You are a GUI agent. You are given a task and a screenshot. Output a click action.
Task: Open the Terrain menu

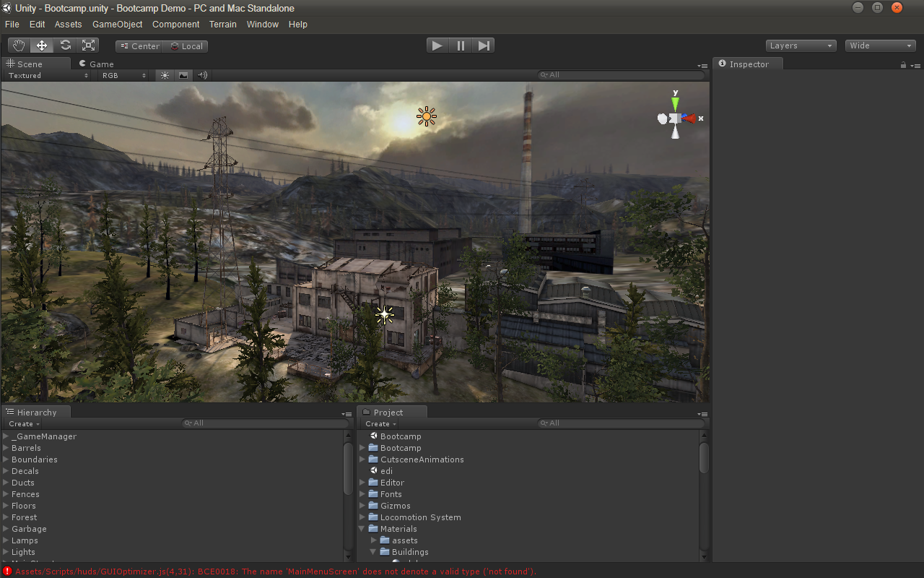click(x=223, y=25)
